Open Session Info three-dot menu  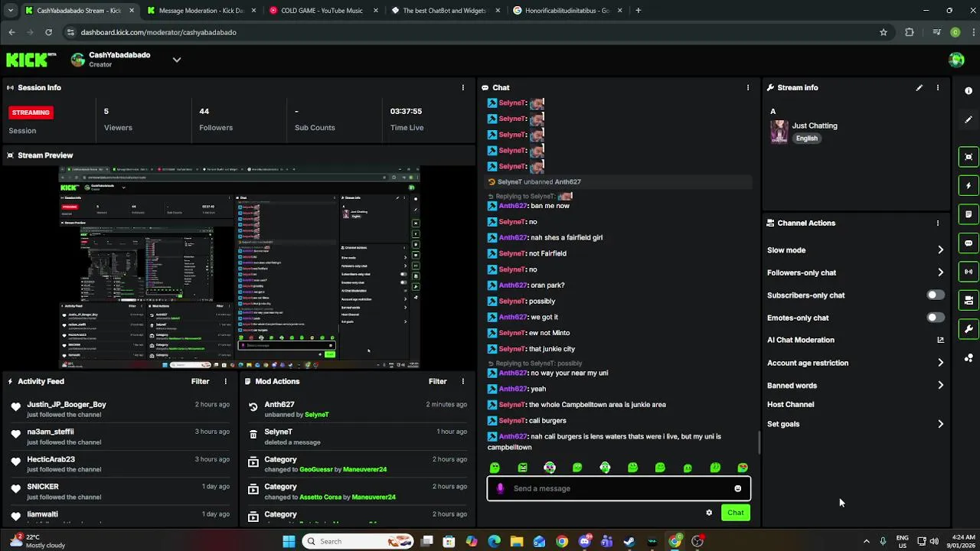click(462, 87)
